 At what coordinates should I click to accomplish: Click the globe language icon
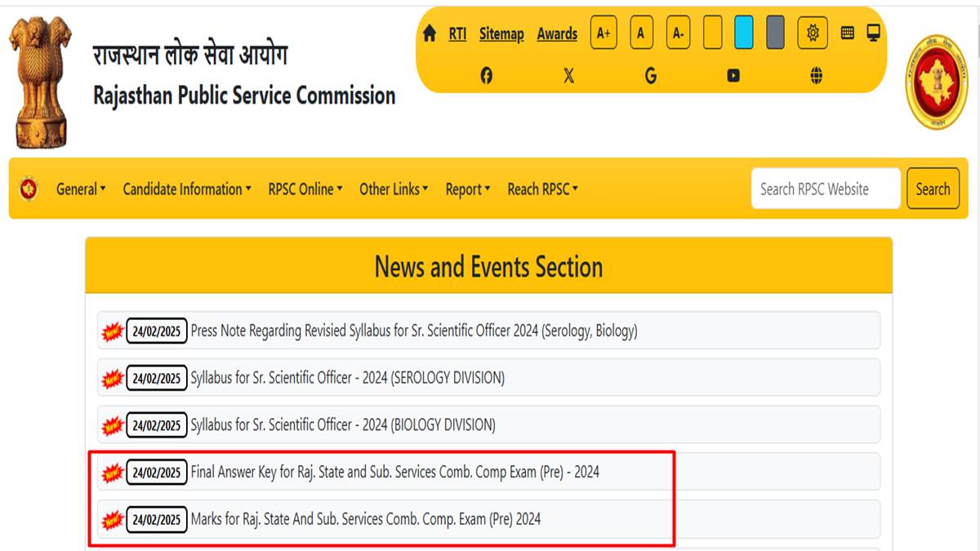coord(813,75)
